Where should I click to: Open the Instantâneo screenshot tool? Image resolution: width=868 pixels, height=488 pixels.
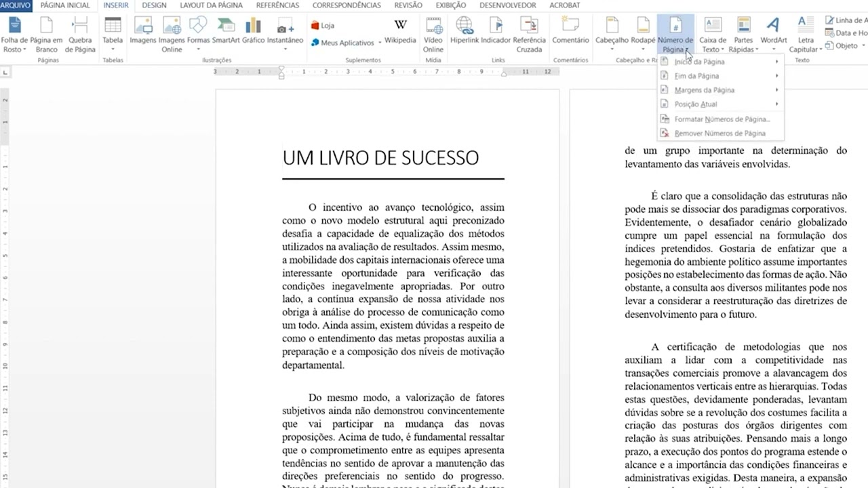(x=285, y=35)
